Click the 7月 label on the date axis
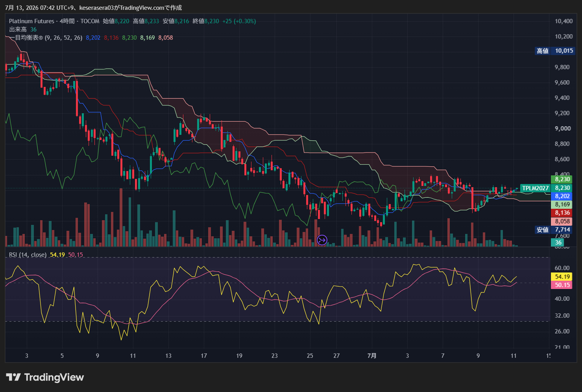The height and width of the screenshot is (392, 582). pyautogui.click(x=372, y=356)
